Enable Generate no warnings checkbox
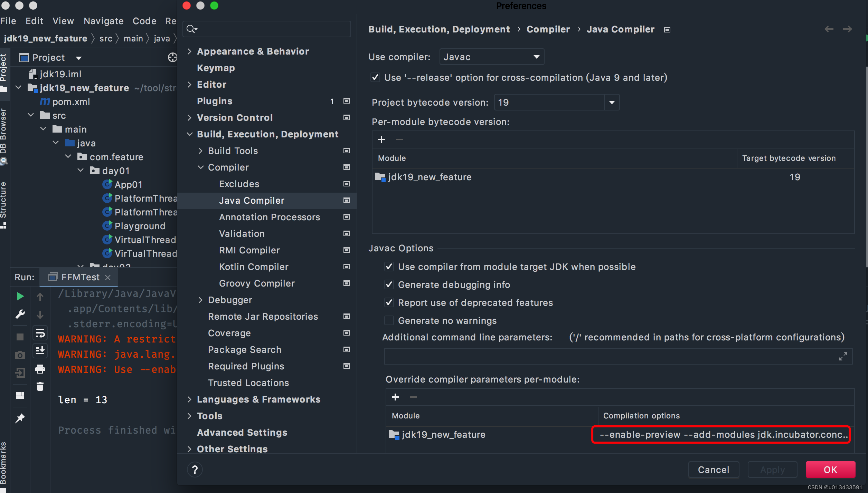868x493 pixels. pyautogui.click(x=389, y=320)
